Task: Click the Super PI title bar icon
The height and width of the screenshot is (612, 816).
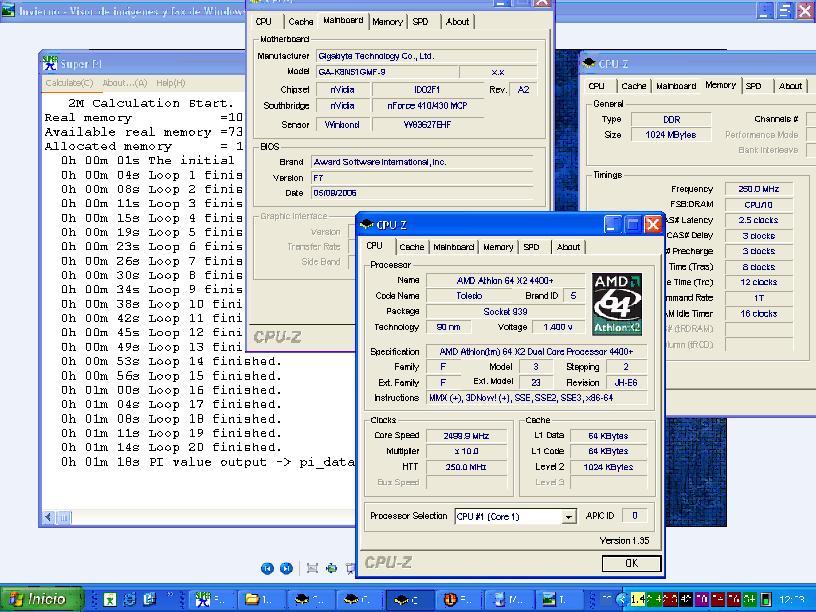Action: 50,63
